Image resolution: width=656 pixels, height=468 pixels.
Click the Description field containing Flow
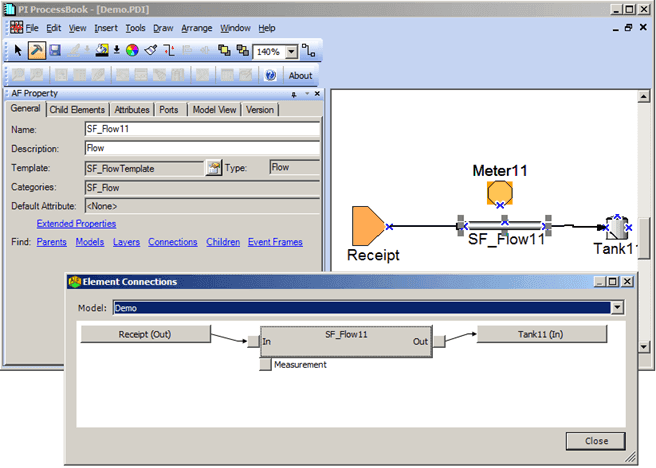(x=202, y=148)
